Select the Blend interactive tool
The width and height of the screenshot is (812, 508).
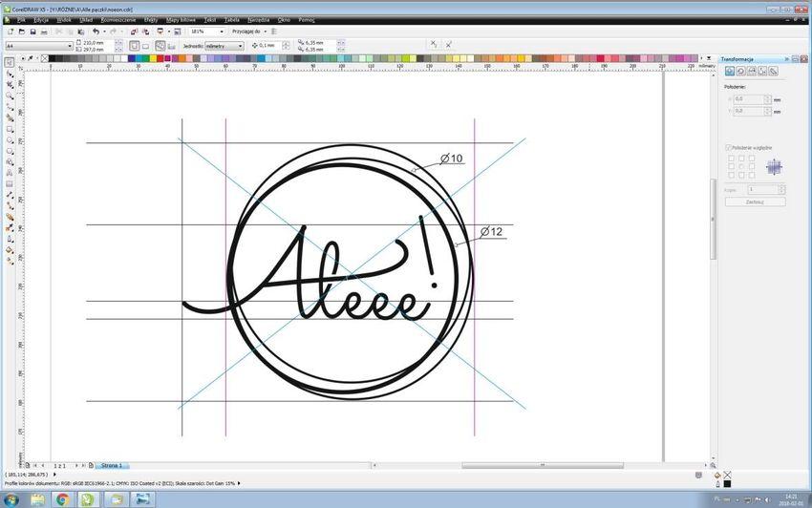click(x=10, y=217)
